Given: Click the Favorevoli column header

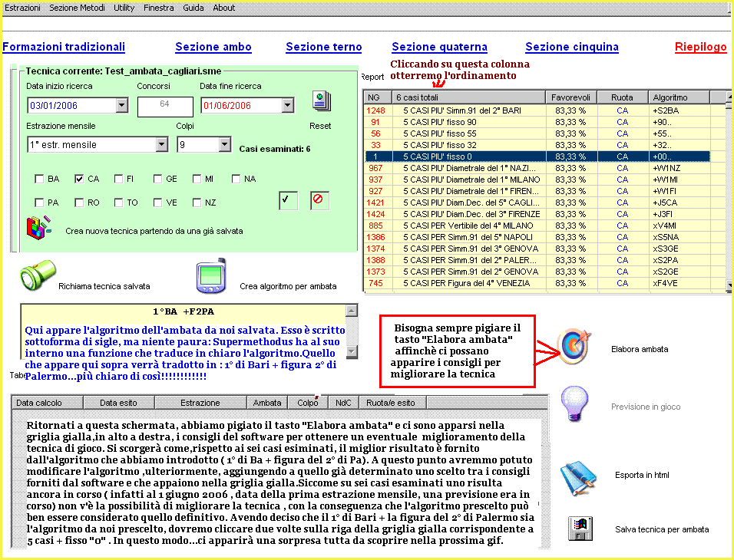Looking at the screenshot, I should pos(571,97).
